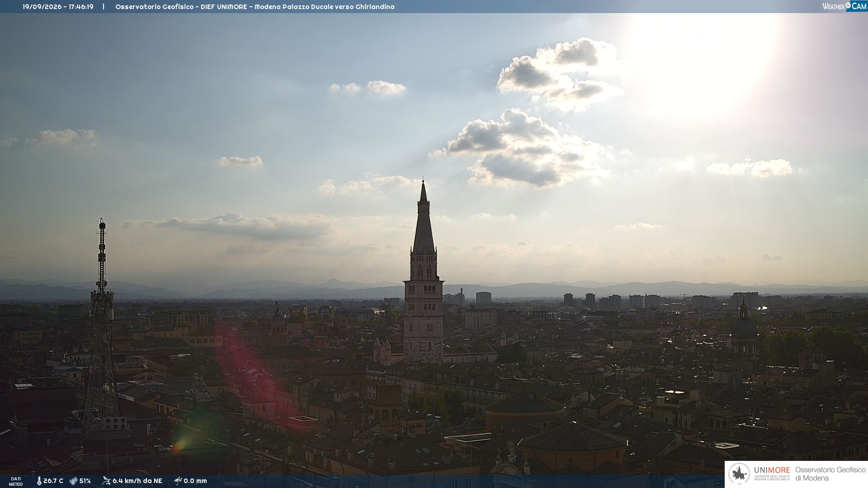
Task: Click the rain umbrella precipitation icon
Action: (x=178, y=481)
